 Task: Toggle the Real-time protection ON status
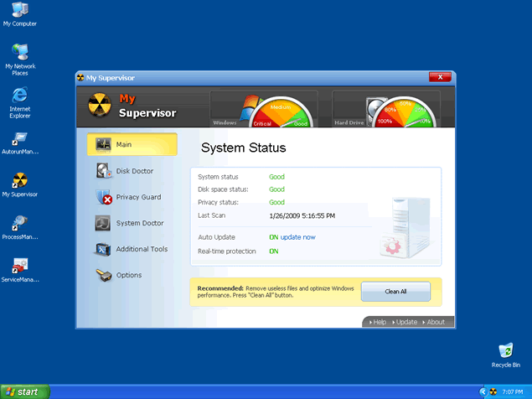tap(273, 251)
